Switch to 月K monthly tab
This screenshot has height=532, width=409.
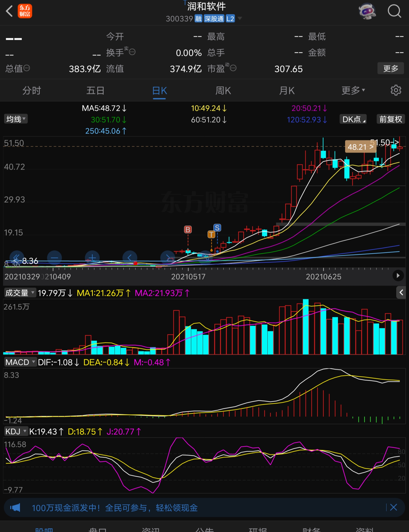[287, 90]
